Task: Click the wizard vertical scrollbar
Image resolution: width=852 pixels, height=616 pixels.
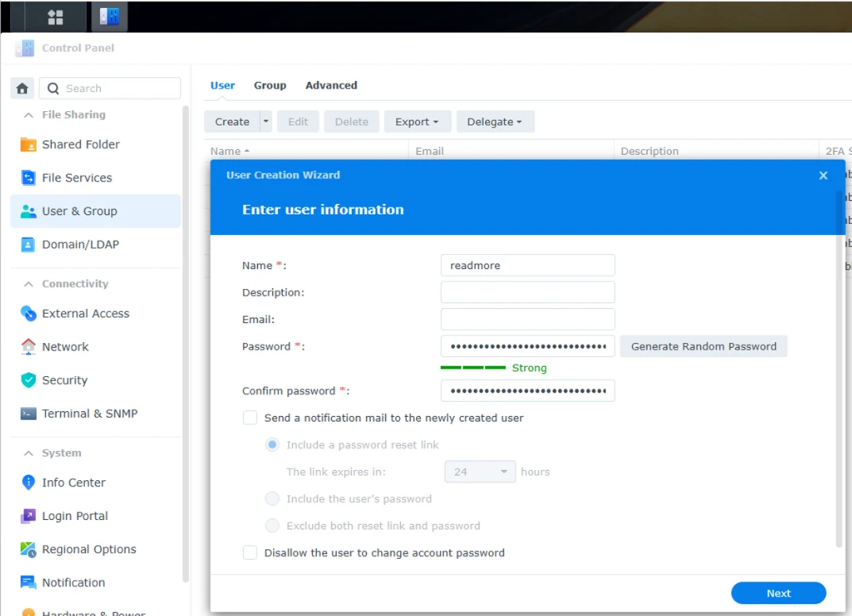Action: (x=839, y=369)
